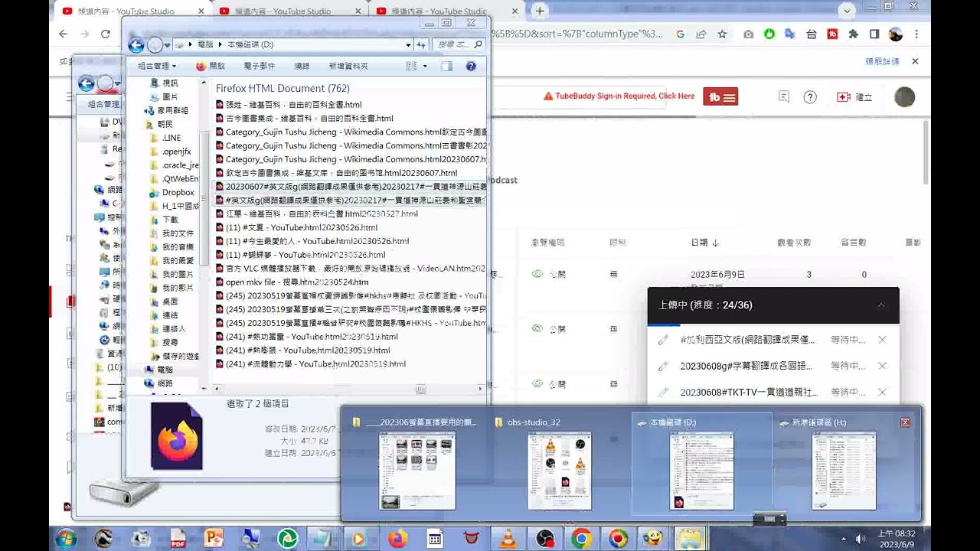980x551 pixels.
Task: Toggle the Explorer preview pane
Action: click(x=447, y=67)
